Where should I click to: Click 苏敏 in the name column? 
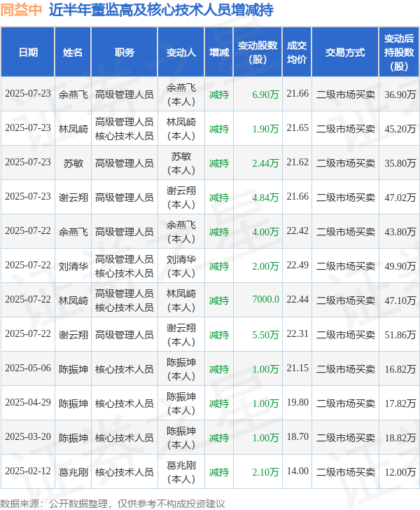click(x=73, y=163)
